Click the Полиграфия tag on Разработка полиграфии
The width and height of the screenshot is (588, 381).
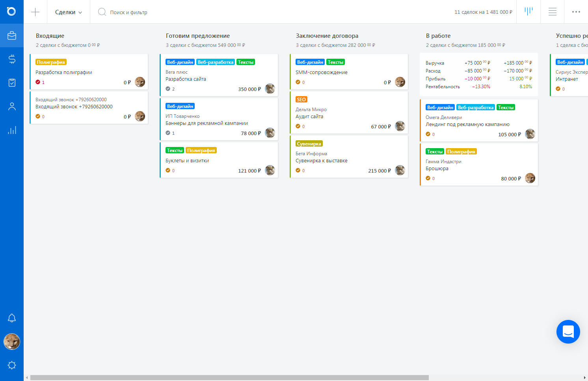51,62
